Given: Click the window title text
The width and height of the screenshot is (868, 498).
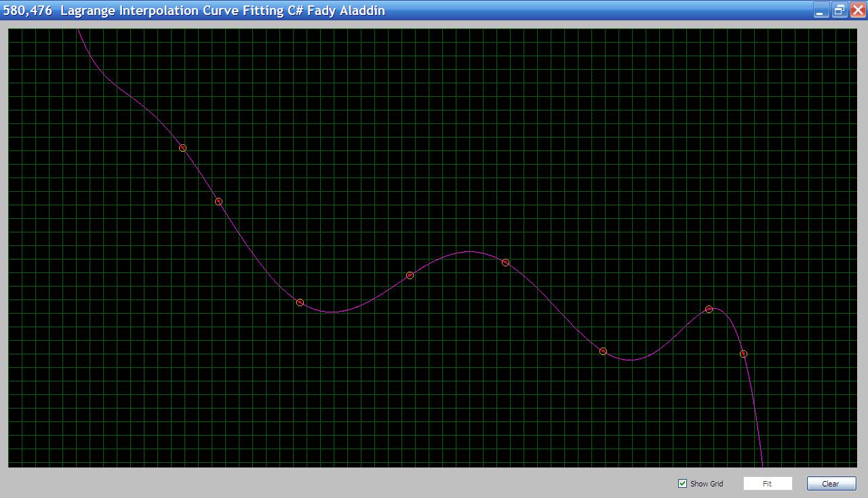Looking at the screenshot, I should coord(195,11).
